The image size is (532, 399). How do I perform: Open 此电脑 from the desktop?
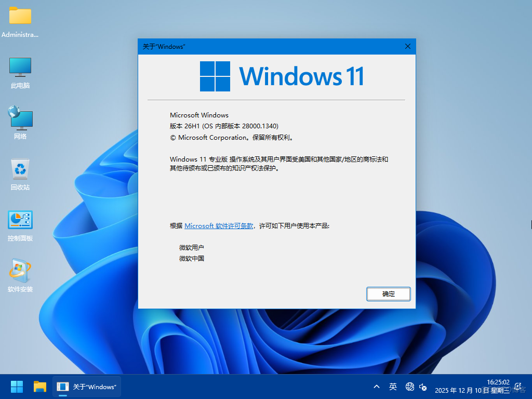coord(20,68)
